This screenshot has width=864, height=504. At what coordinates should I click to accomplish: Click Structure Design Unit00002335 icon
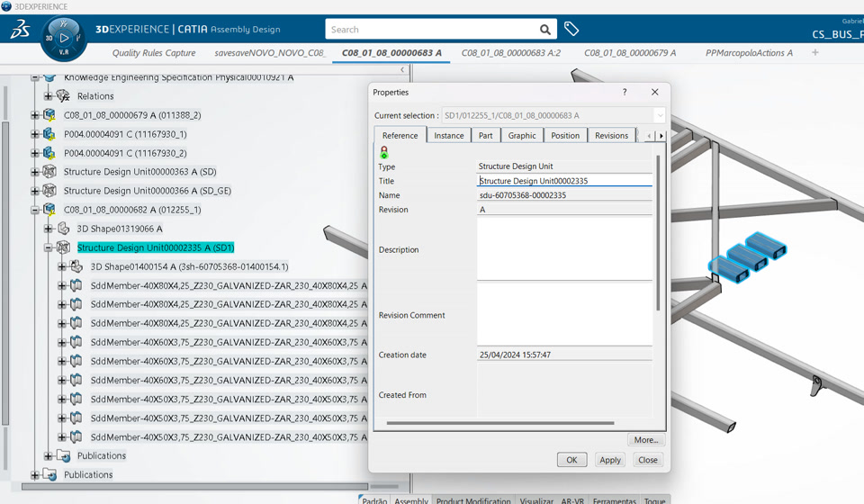click(63, 247)
